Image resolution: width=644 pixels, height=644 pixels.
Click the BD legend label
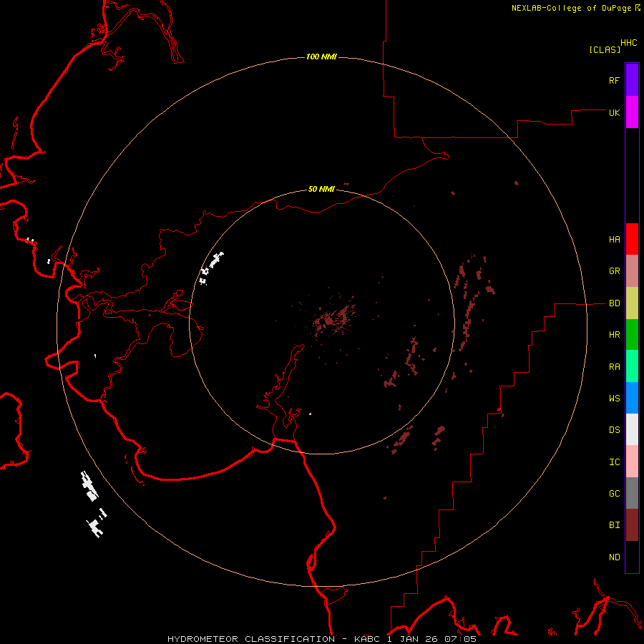[614, 303]
